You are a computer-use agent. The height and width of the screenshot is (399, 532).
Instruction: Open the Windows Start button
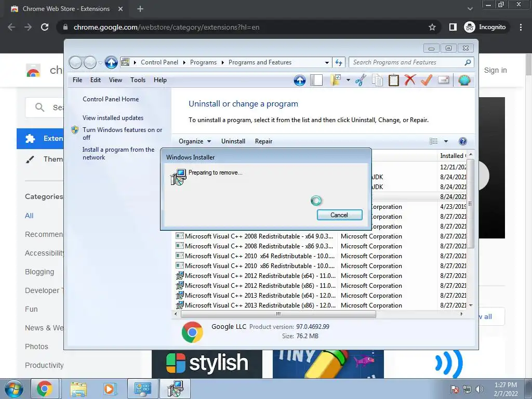coord(14,389)
